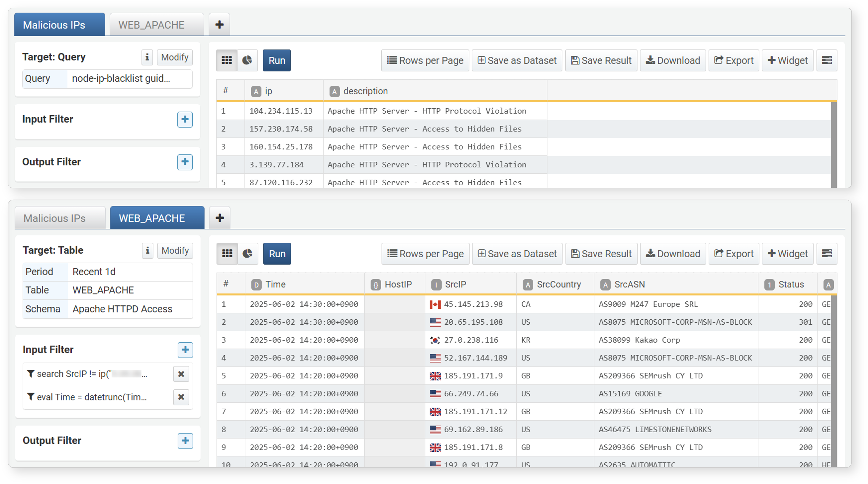Select row with IP 157.230.174.58

[524, 129]
